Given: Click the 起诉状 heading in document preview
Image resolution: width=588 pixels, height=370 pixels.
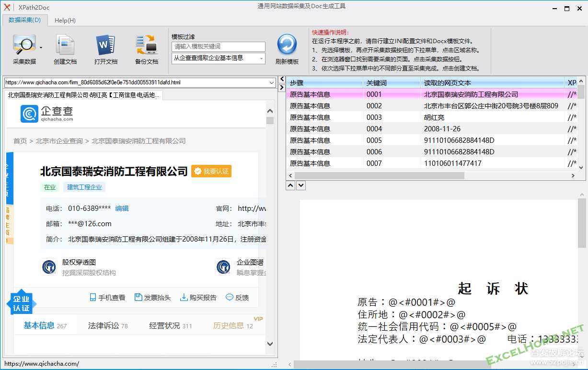Looking at the screenshot, I should click(493, 288).
